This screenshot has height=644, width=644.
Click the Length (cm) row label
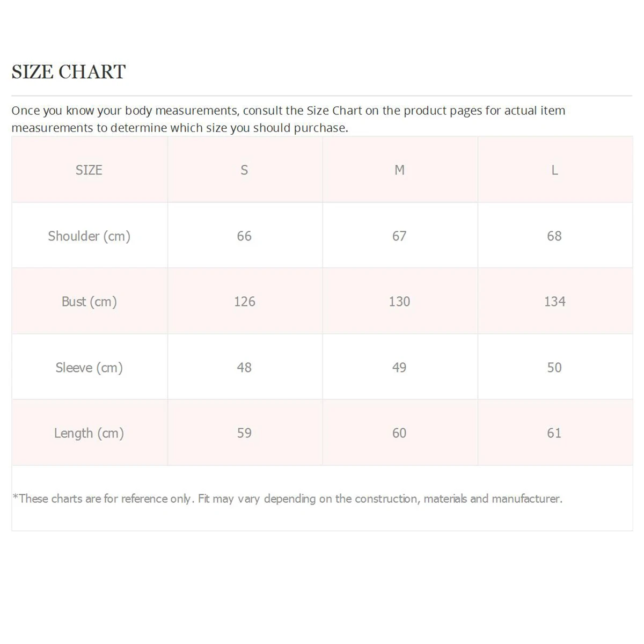click(89, 433)
